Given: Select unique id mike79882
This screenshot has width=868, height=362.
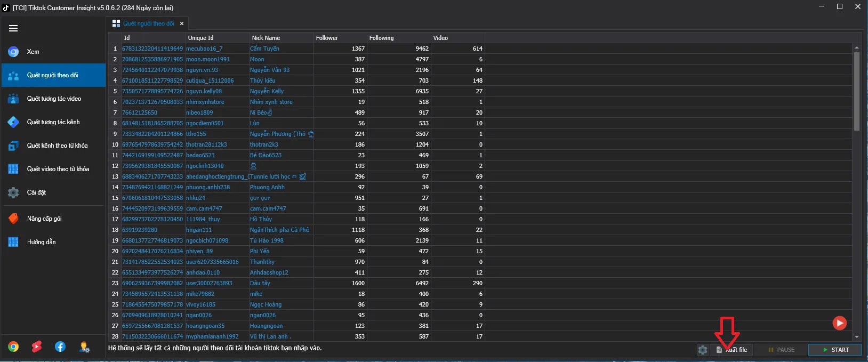Looking at the screenshot, I should [x=200, y=294].
